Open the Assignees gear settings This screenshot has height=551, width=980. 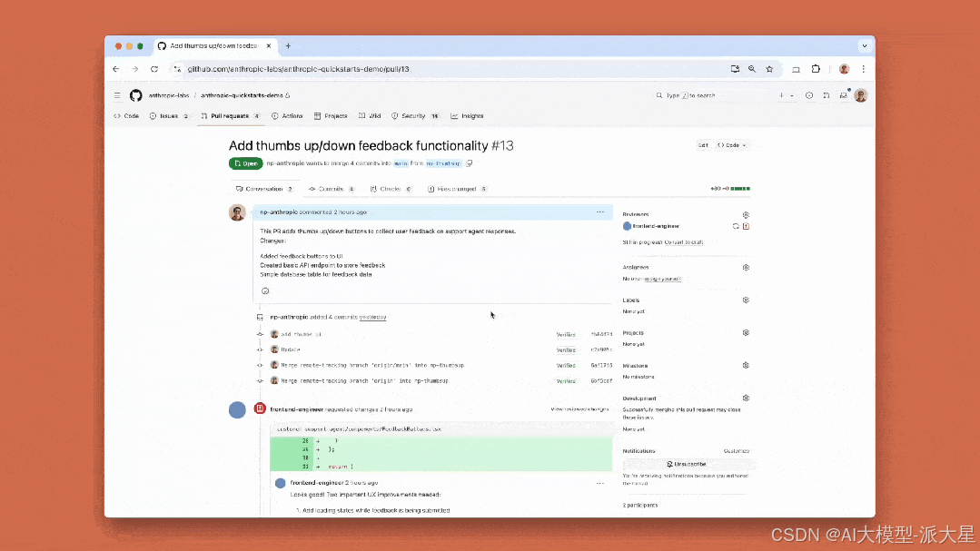click(746, 268)
